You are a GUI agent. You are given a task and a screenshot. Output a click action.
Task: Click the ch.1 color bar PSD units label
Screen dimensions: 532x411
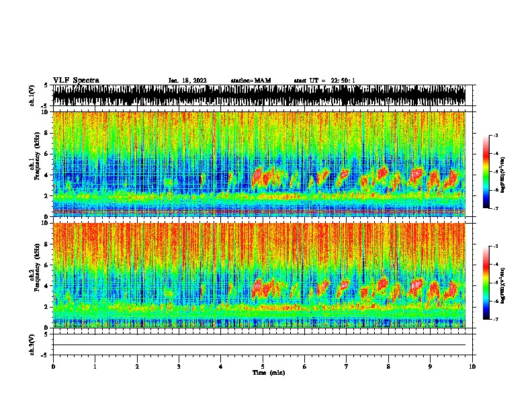pyautogui.click(x=502, y=175)
